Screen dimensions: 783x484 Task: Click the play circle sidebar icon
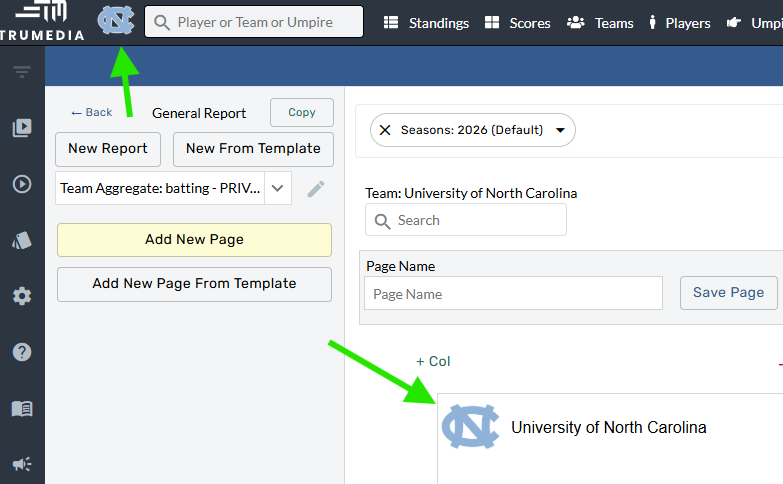[x=22, y=184]
